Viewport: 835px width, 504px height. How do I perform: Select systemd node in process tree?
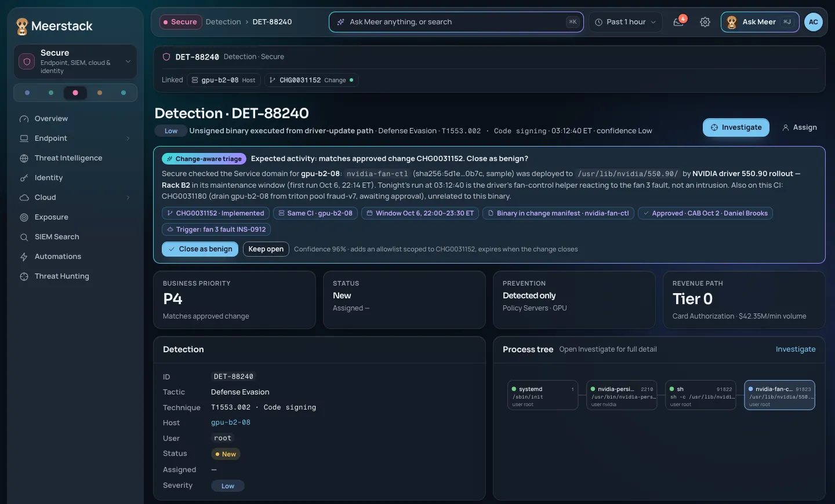click(x=543, y=395)
